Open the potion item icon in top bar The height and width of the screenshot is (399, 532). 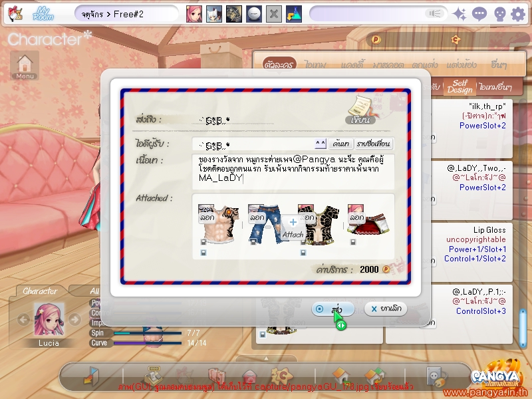[294, 14]
